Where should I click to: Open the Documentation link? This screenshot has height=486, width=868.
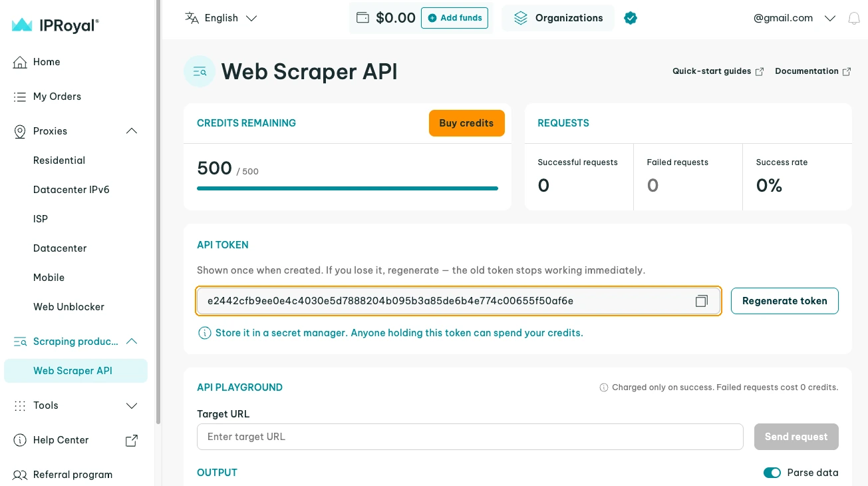point(813,71)
